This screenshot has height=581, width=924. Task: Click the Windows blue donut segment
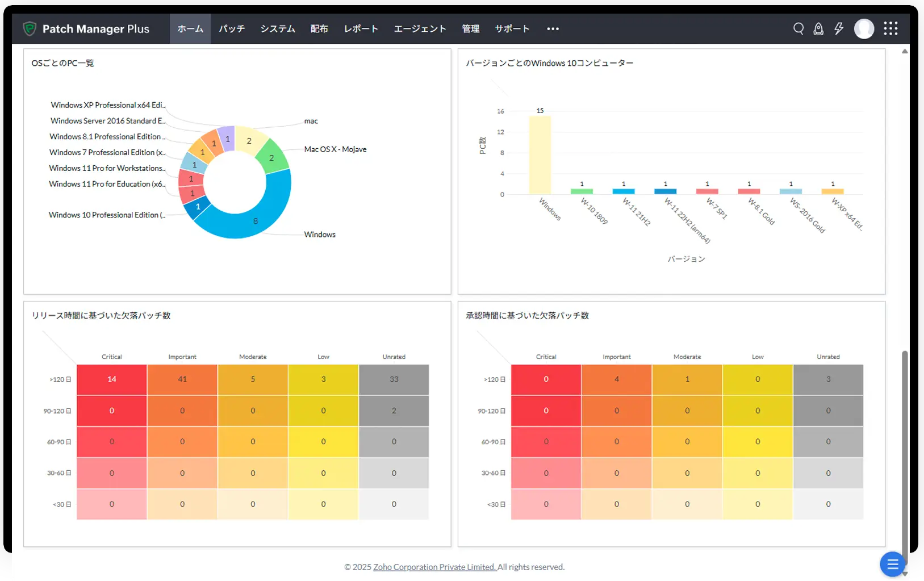point(261,216)
